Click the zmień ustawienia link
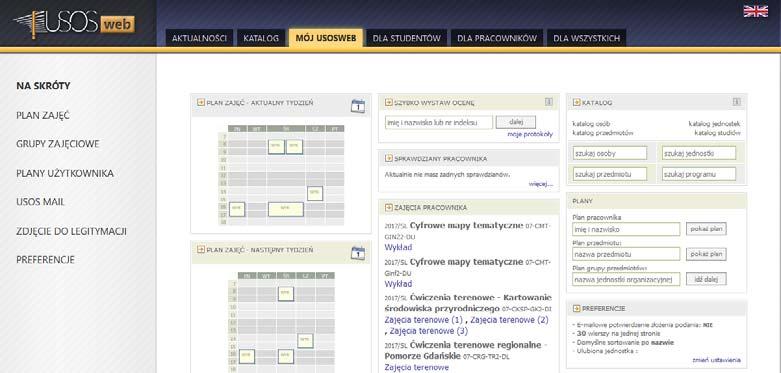781x373 pixels. click(716, 360)
